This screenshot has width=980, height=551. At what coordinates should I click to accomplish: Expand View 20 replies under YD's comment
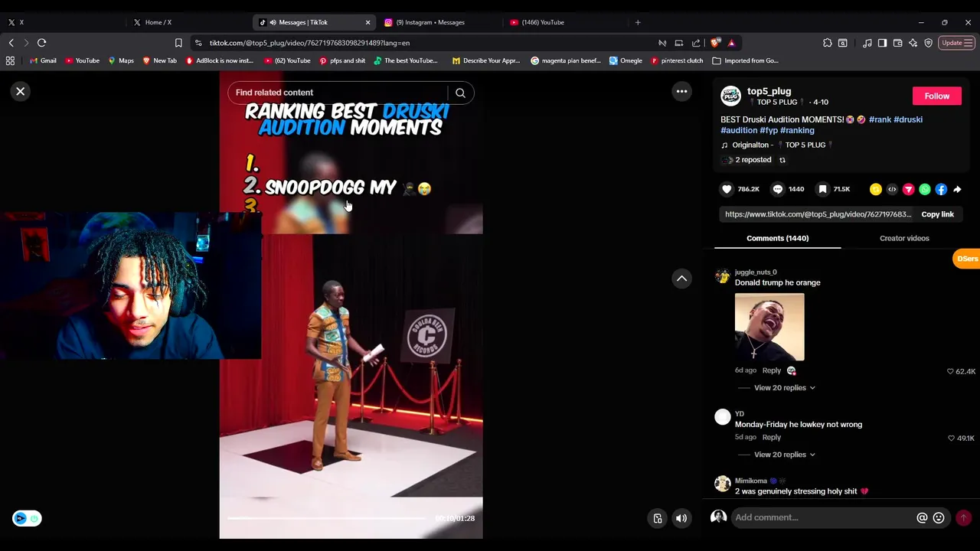tap(784, 455)
